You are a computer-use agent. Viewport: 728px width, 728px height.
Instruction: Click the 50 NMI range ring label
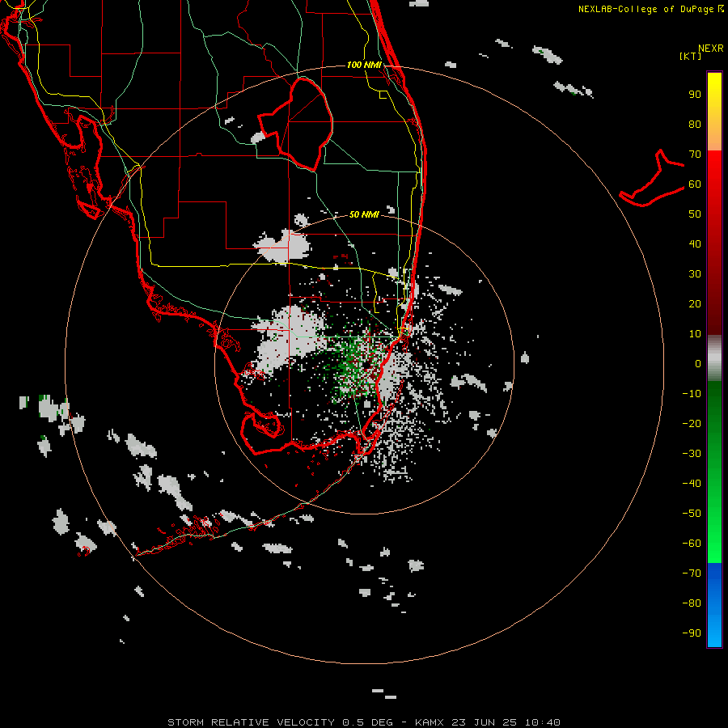pyautogui.click(x=364, y=214)
